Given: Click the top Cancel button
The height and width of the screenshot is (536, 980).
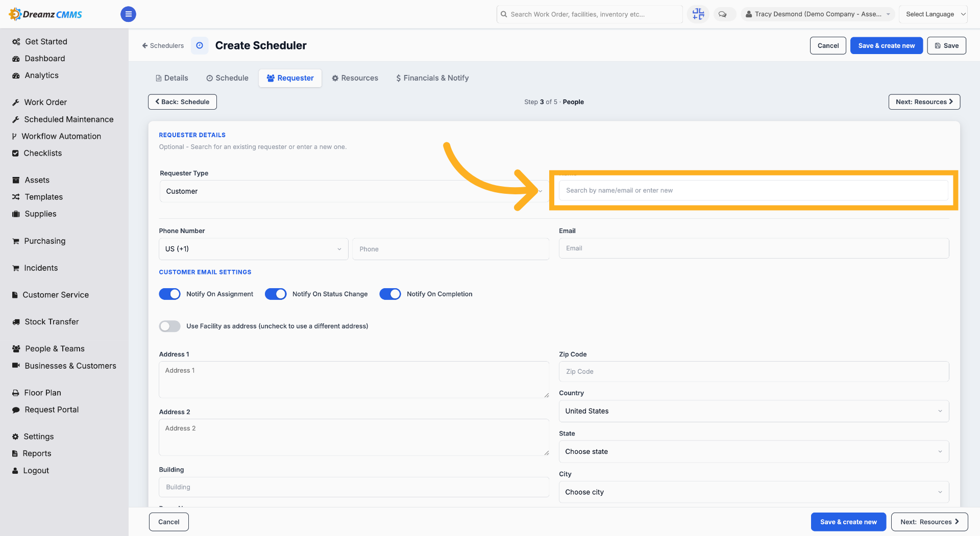Looking at the screenshot, I should pyautogui.click(x=828, y=45).
